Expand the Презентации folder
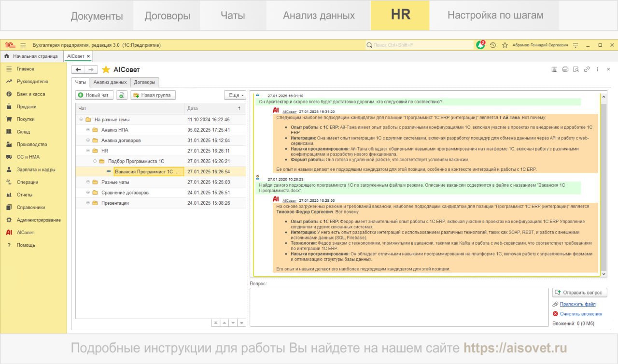The width and height of the screenshot is (618, 364). (88, 203)
